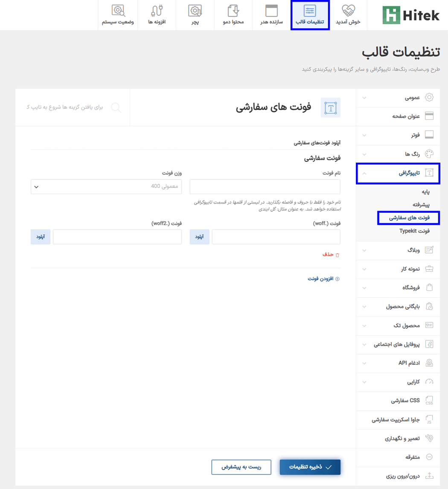Image resolution: width=448 pixels, height=489 pixels.
Task: Click the نام فونت text field
Action: (x=265, y=187)
